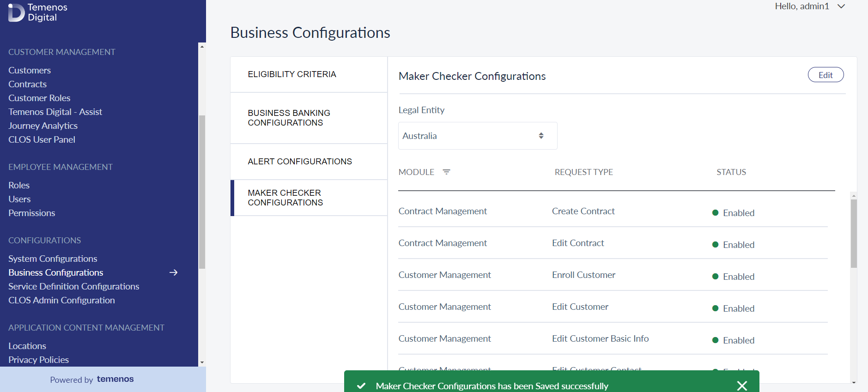Image resolution: width=868 pixels, height=392 pixels.
Task: Select the Edit Customer Basic Info row
Action: [613, 338]
